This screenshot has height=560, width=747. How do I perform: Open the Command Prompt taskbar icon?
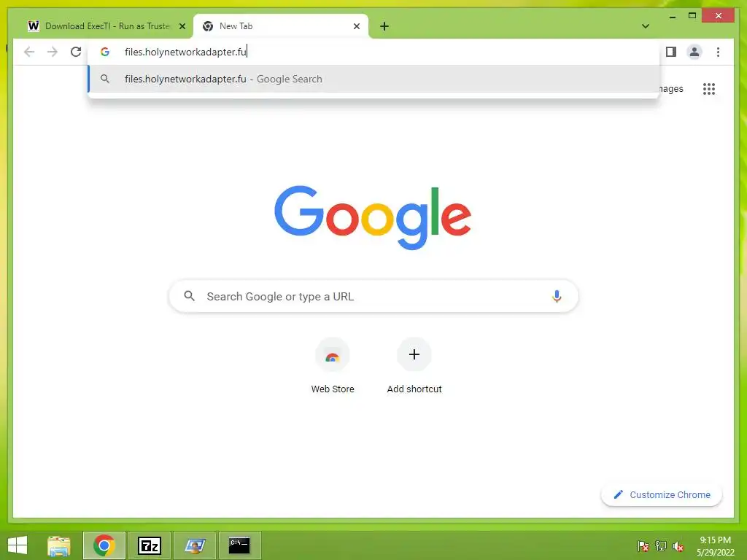pyautogui.click(x=239, y=545)
